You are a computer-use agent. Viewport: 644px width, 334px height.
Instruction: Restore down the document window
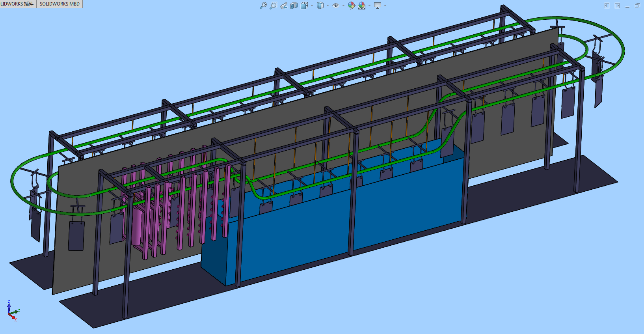pyautogui.click(x=637, y=6)
